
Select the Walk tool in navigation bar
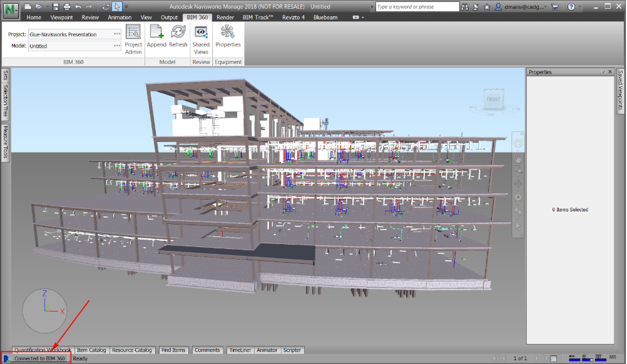518,212
